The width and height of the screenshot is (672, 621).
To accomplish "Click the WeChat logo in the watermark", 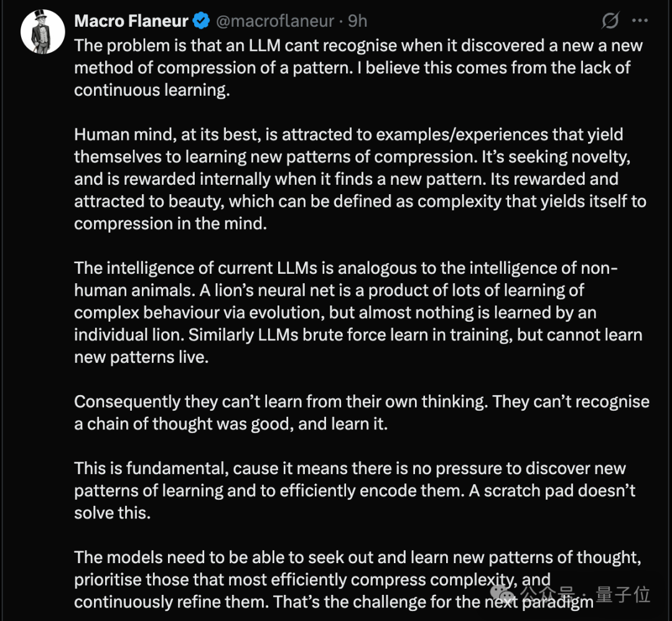I will point(502,594).
